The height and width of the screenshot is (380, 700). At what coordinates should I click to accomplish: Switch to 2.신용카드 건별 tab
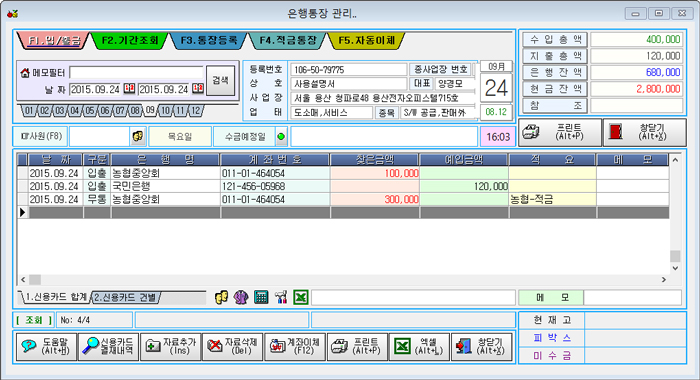click(x=125, y=297)
